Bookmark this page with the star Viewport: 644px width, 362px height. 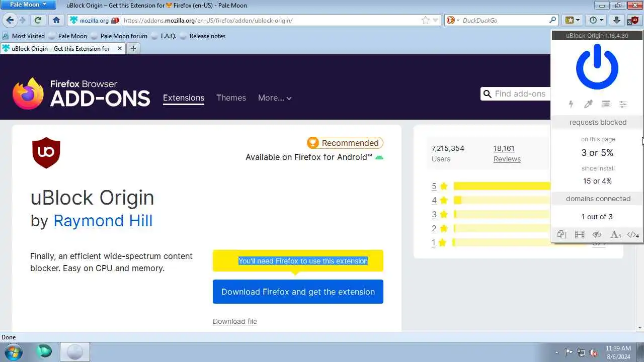pyautogui.click(x=426, y=21)
